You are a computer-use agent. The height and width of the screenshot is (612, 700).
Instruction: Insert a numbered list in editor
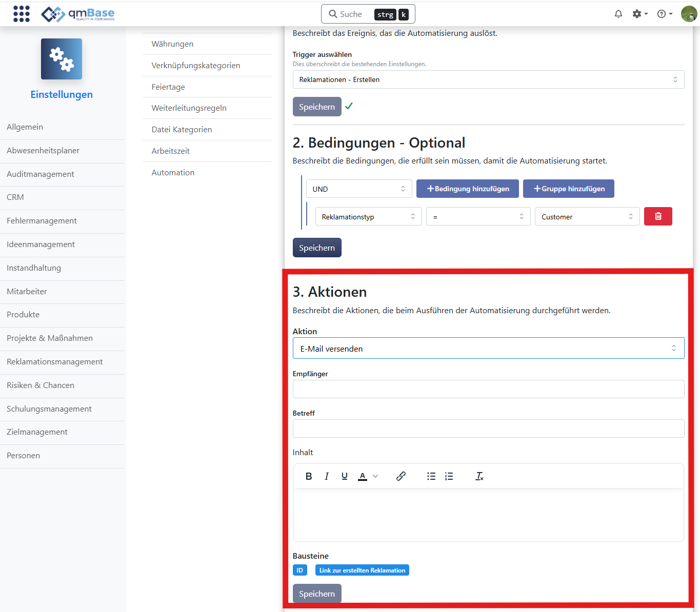coord(449,476)
